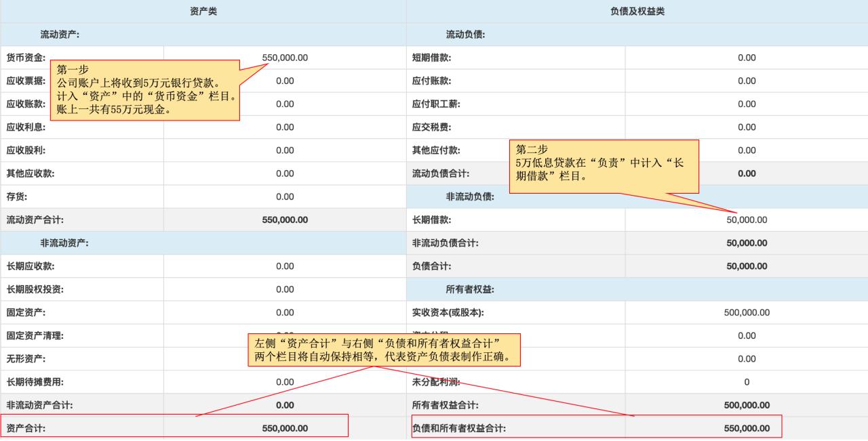Click the 所有者权益 section header
The image size is (868, 441).
(469, 289)
